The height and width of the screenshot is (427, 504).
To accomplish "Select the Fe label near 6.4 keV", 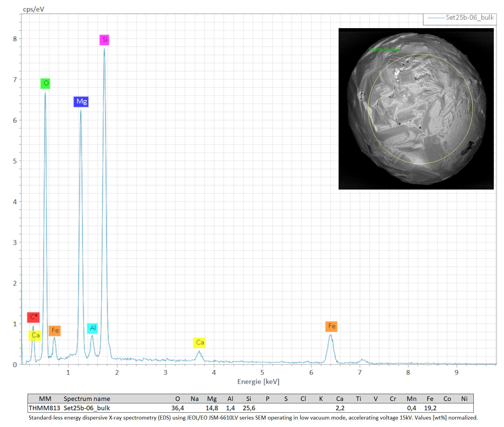I will coord(331,326).
